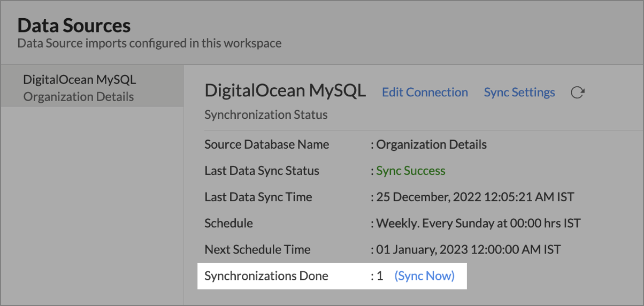Click the Synchronizations Done label

(x=266, y=276)
